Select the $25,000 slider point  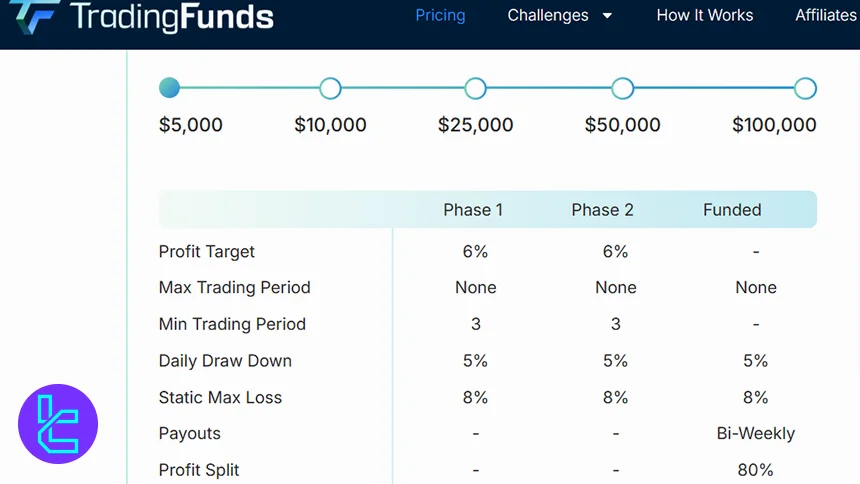click(476, 89)
